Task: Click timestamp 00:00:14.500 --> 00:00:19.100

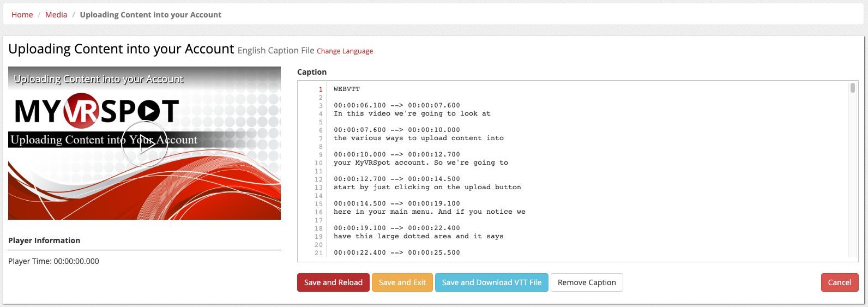Action: click(x=397, y=203)
